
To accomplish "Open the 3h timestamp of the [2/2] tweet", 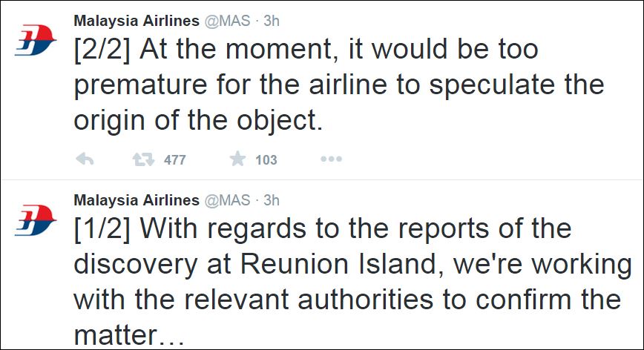I will click(272, 22).
